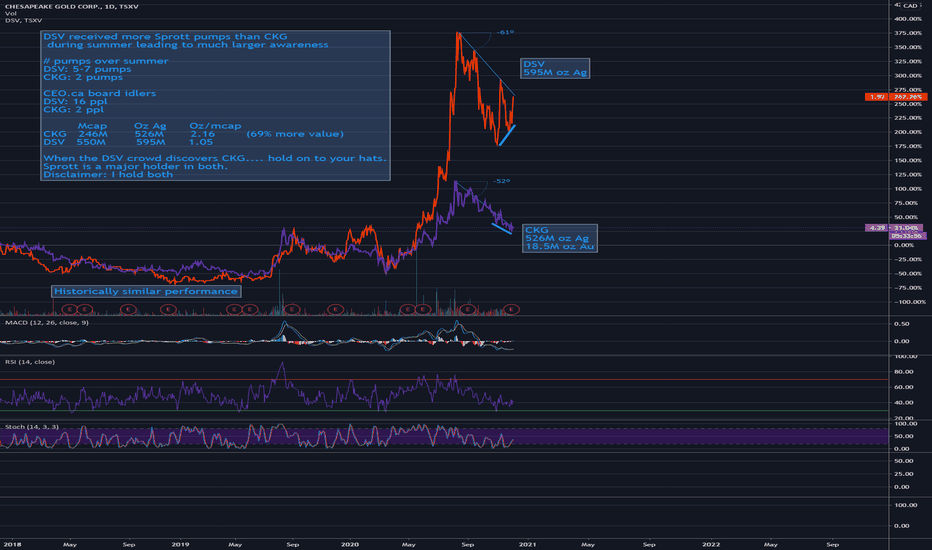Image resolution: width=932 pixels, height=550 pixels.
Task: Click the -100.00% price axis label
Action: [x=908, y=302]
